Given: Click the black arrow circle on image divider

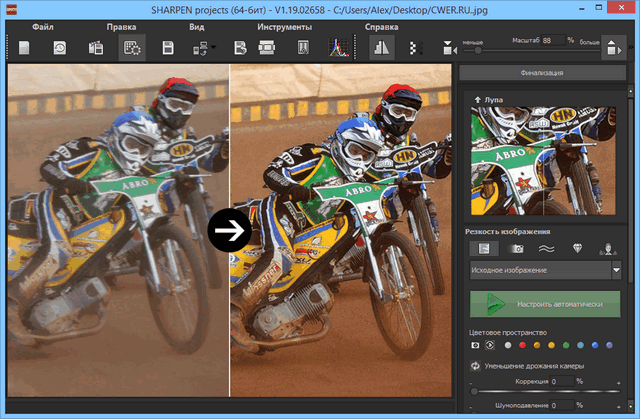Looking at the screenshot, I should click(x=229, y=231).
